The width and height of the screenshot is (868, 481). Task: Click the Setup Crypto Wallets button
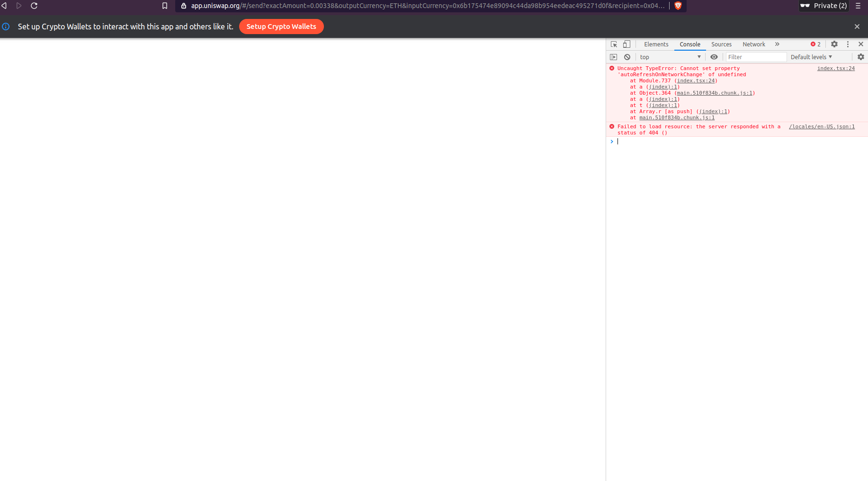281,27
